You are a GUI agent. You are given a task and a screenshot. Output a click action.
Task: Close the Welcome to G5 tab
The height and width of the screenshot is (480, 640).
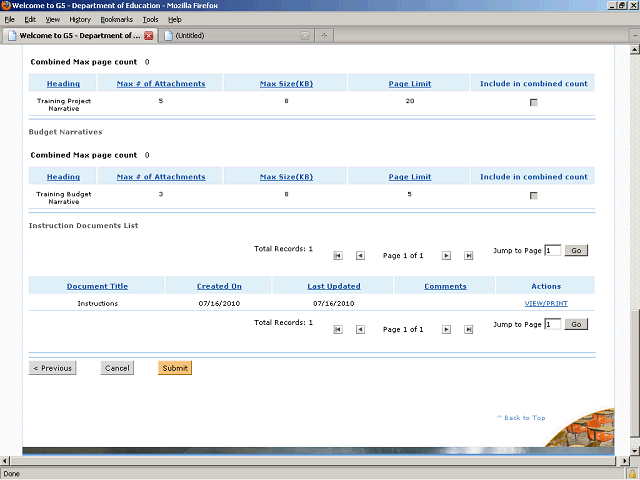[149, 36]
